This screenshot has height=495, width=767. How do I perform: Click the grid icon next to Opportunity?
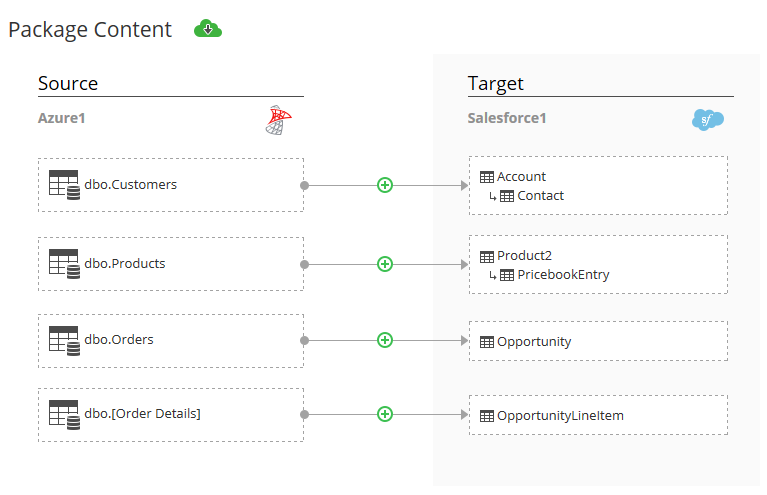tap(487, 342)
